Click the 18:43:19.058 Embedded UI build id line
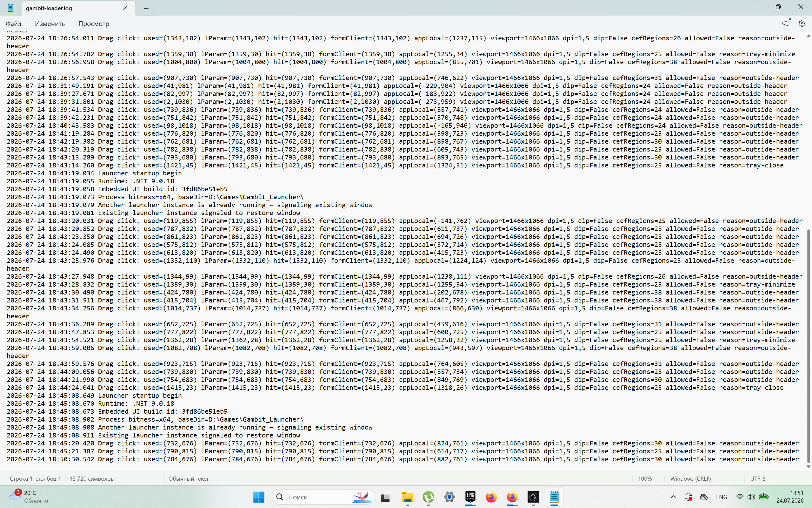 click(117, 189)
